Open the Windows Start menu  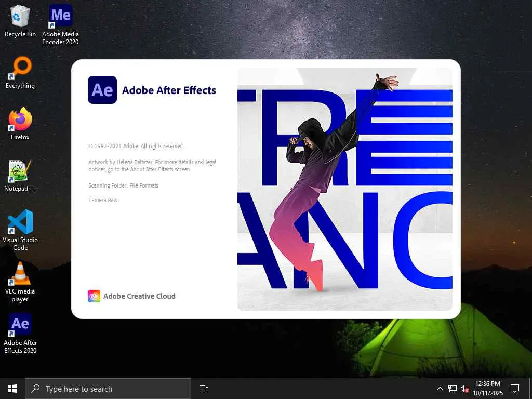[12, 389]
